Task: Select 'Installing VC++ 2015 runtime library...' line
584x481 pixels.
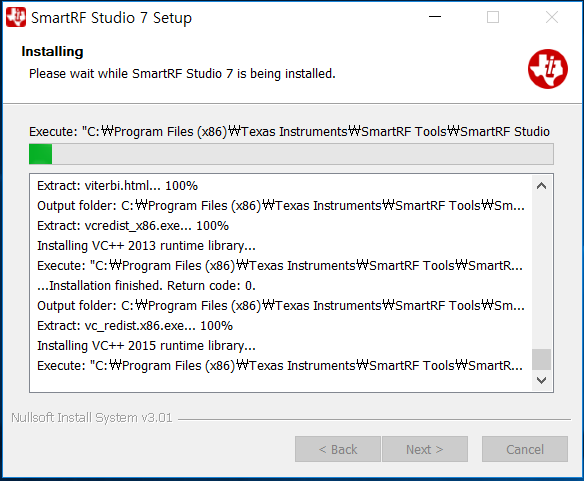Action: (x=146, y=345)
